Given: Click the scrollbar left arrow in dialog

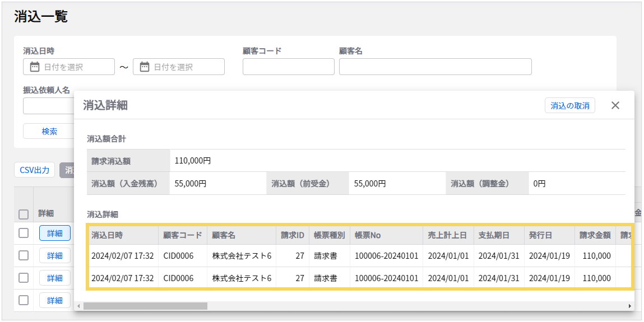Looking at the screenshot, I should tap(78, 306).
